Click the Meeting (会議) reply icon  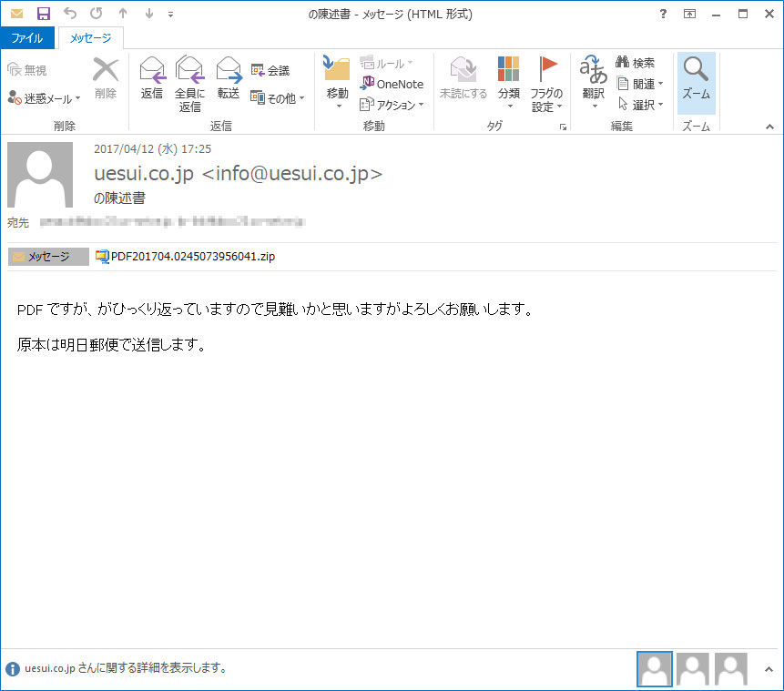270,70
